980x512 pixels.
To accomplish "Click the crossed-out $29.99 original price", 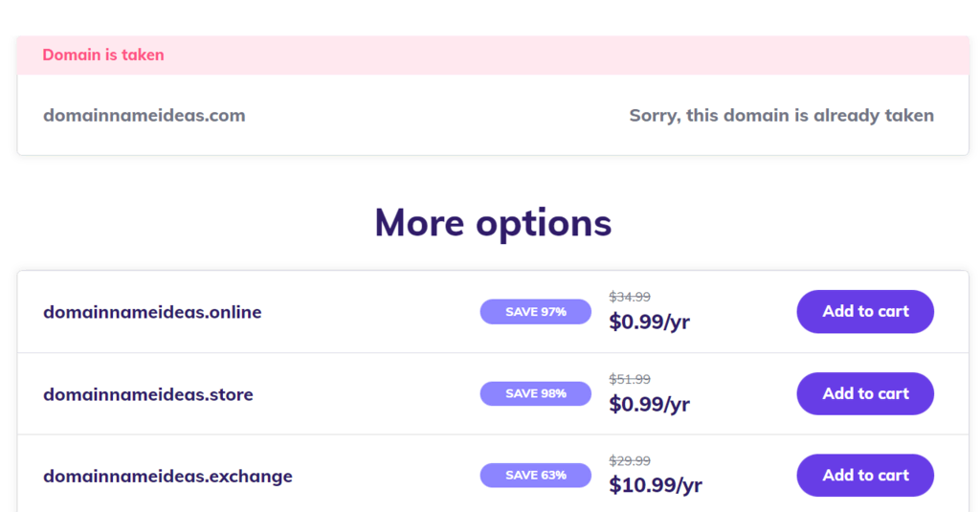I will pos(630,460).
